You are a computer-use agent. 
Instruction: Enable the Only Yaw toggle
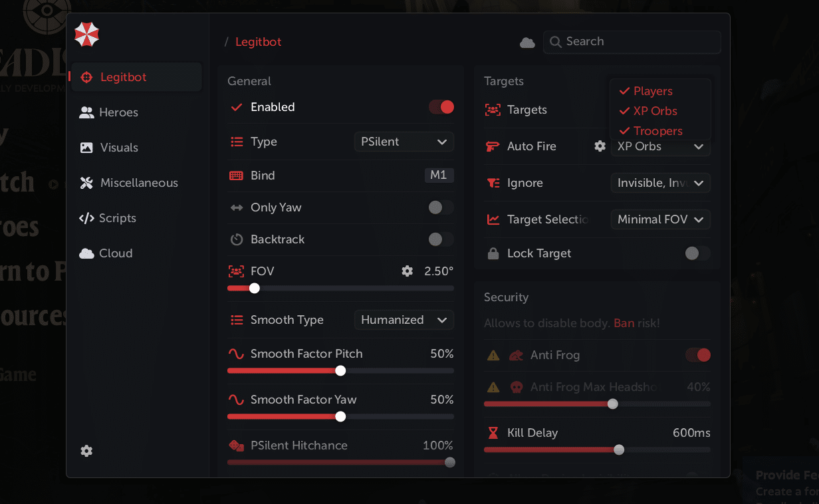(x=441, y=207)
